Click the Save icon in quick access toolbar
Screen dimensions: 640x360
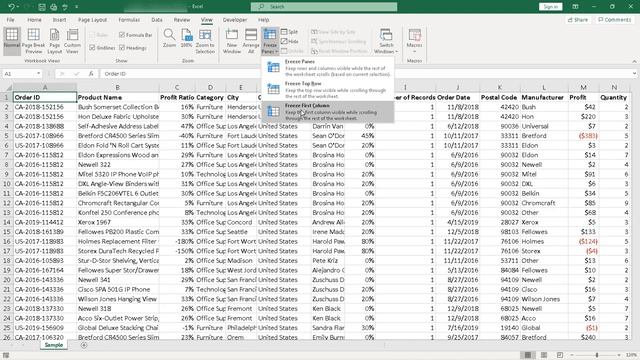click(x=42, y=7)
